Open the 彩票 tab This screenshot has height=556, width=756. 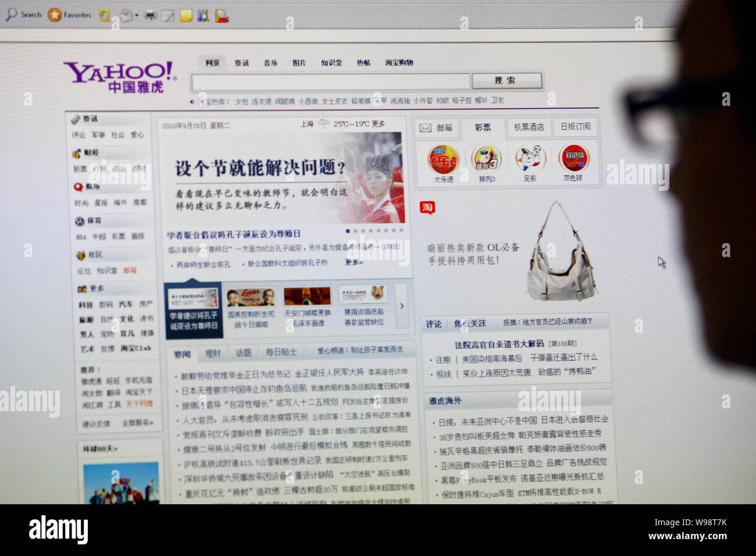pyautogui.click(x=483, y=127)
